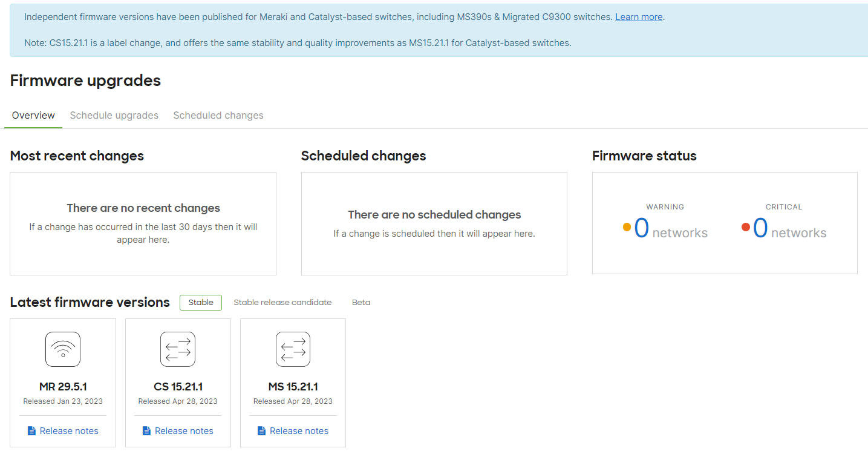Follow the Learn more link in banner
Screen dimensions: 868x454
click(639, 17)
